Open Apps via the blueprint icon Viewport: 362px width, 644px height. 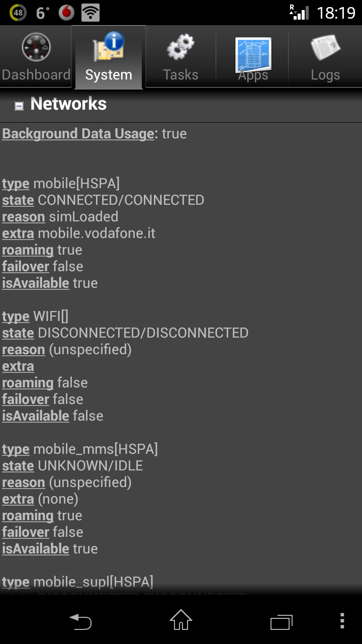click(253, 54)
